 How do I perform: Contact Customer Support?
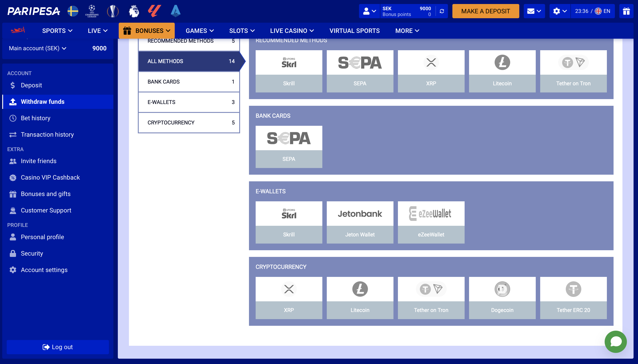58,210
